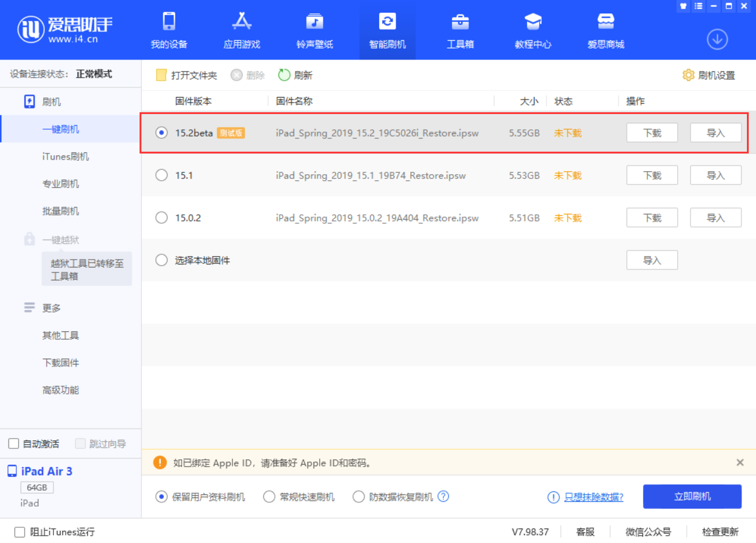Open 其他工具 in the sidebar

pos(61,336)
